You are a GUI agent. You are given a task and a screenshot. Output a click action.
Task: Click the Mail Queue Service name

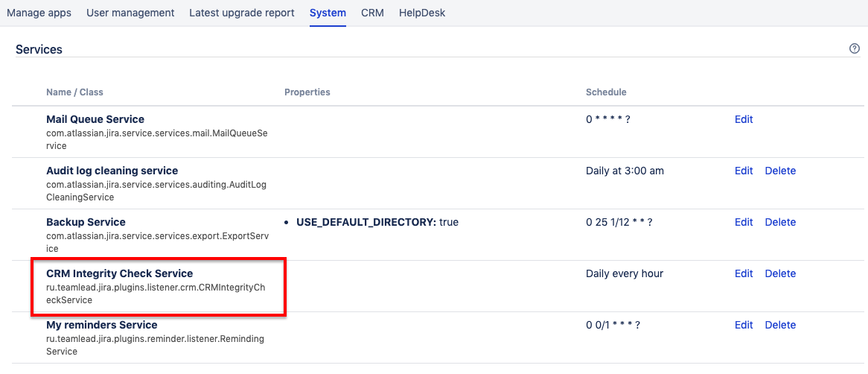[95, 119]
